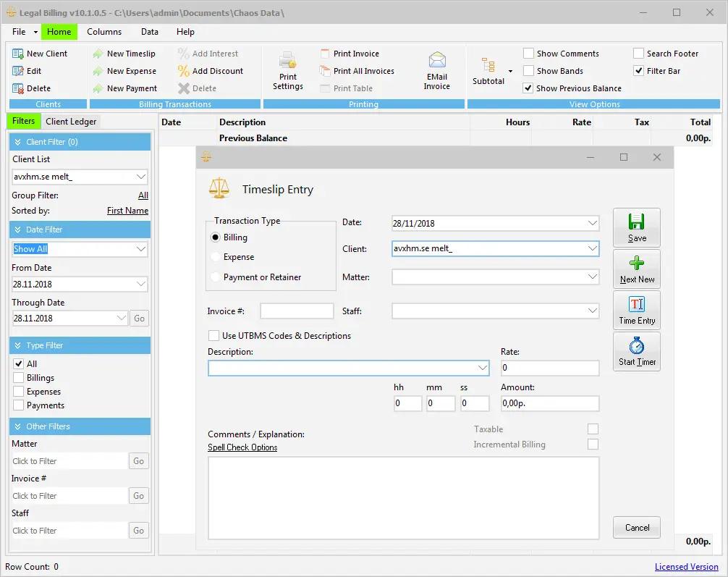The width and height of the screenshot is (728, 577).
Task: Create a New Timeslip from ribbon
Action: tap(124, 54)
